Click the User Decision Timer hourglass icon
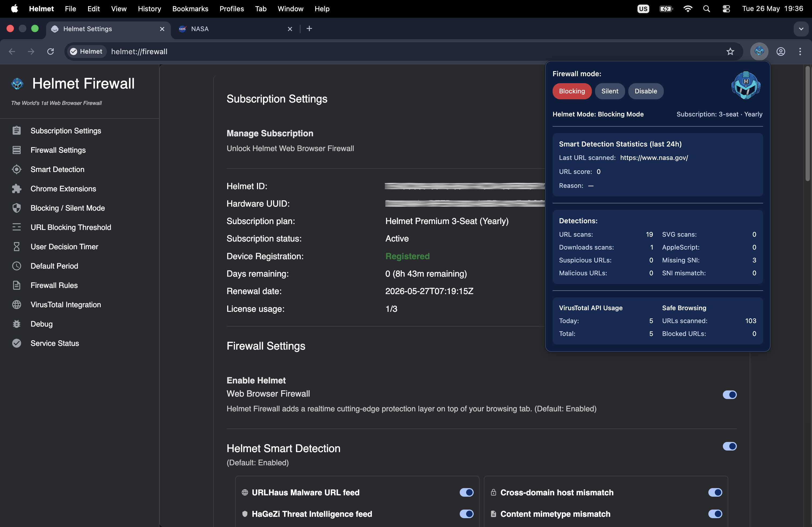Viewport: 812px width, 527px height. 16,247
